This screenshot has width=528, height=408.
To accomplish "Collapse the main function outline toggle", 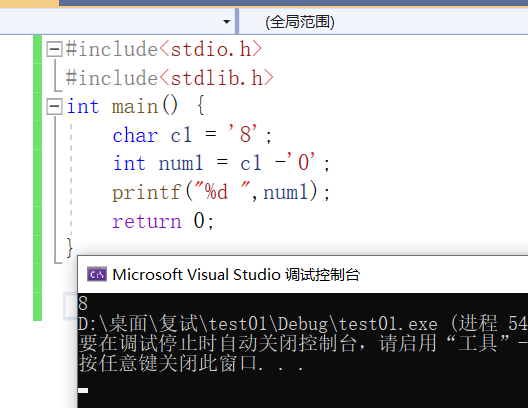I will point(54,107).
